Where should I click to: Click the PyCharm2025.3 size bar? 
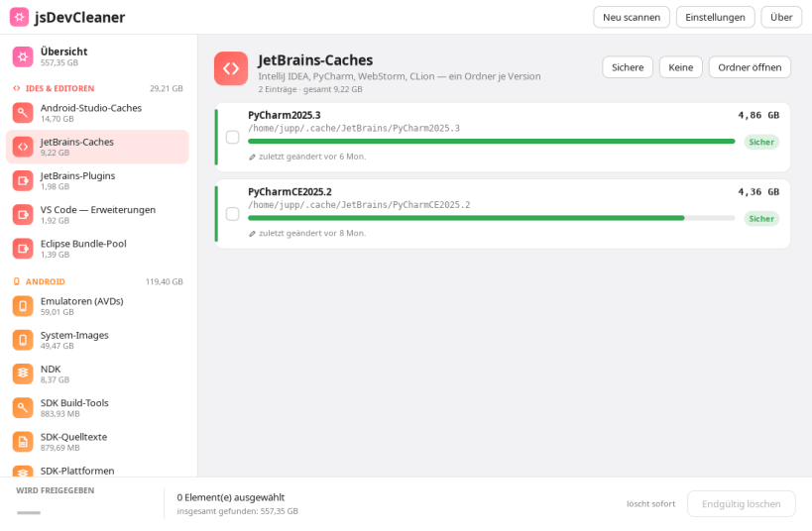(x=492, y=142)
